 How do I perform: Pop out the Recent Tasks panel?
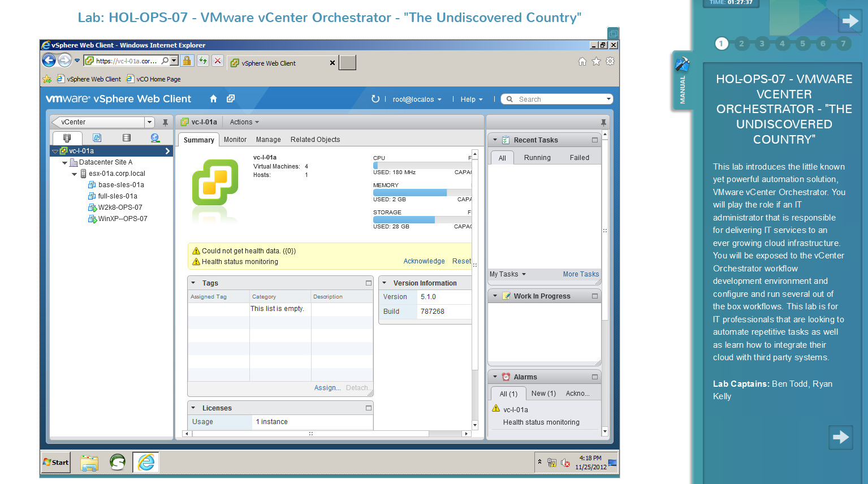[594, 140]
